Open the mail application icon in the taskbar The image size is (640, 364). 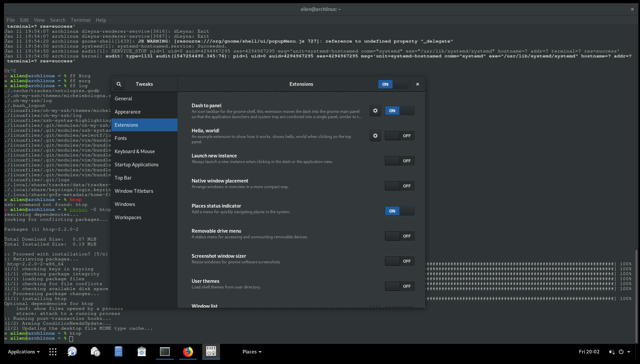[95, 352]
